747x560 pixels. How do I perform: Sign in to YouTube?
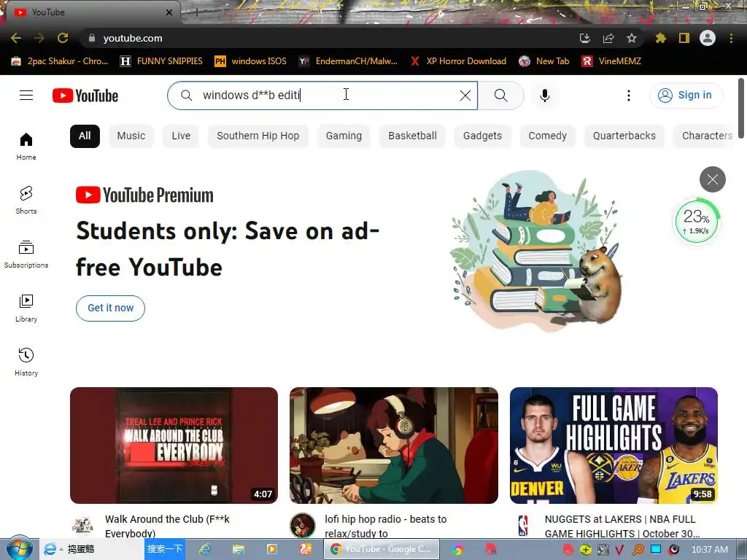(x=686, y=96)
